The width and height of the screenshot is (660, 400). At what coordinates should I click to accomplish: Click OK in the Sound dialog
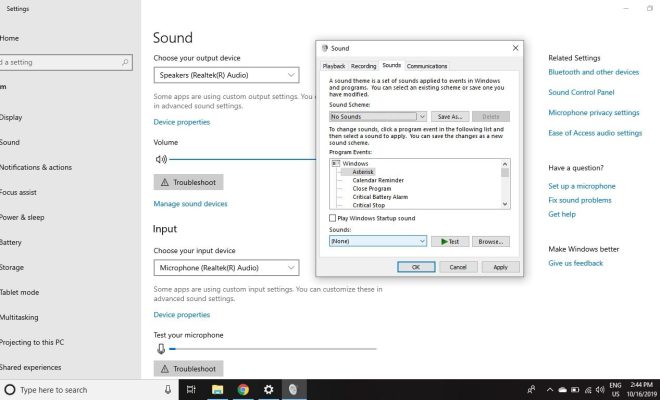click(416, 267)
